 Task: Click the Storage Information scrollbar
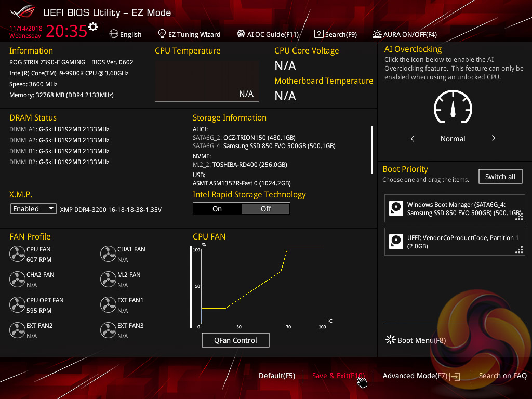(x=371, y=150)
